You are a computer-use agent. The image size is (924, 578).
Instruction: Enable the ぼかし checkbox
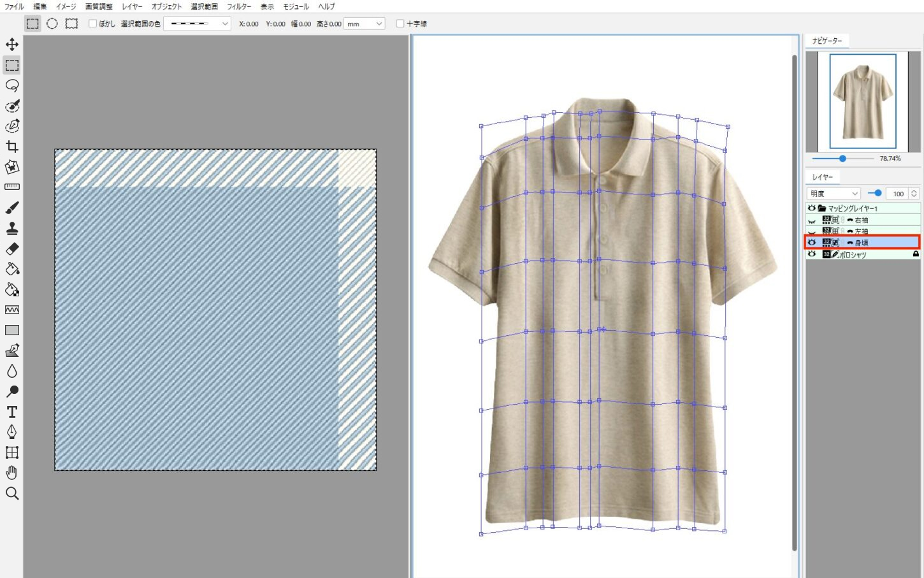(92, 24)
